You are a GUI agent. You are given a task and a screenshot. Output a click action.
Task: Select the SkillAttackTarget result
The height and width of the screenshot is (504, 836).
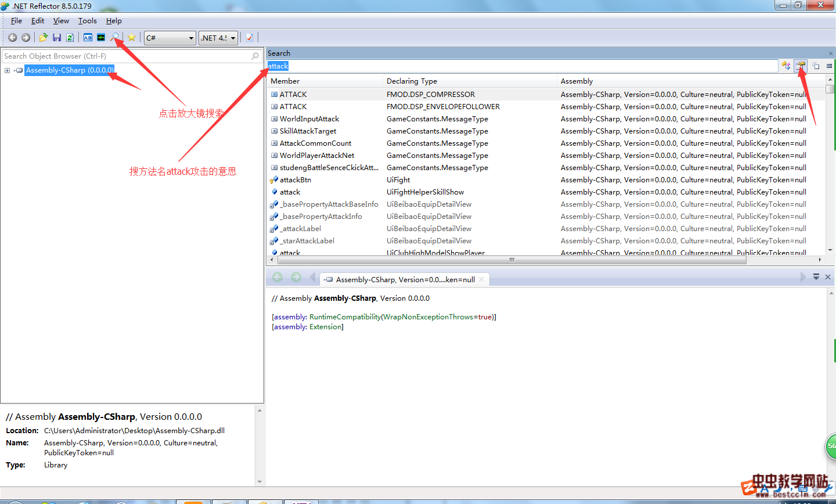click(308, 131)
